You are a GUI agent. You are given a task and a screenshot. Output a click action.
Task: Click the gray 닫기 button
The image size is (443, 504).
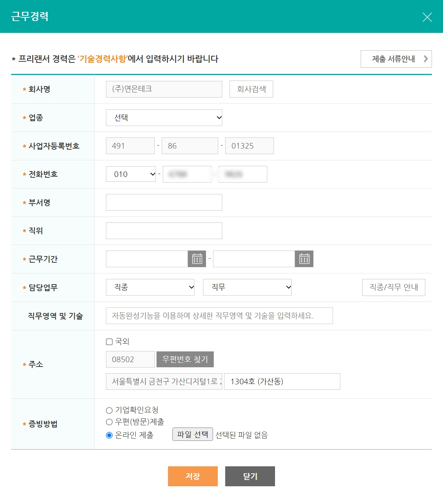tap(250, 476)
